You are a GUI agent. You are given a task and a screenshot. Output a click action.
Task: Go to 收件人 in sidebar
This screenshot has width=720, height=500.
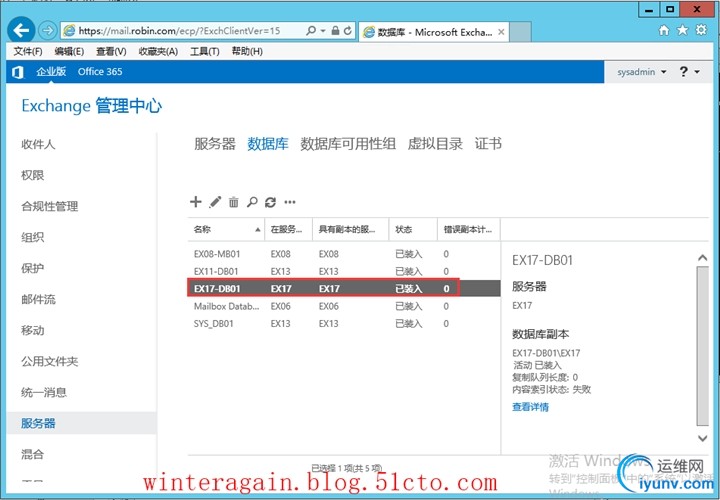tap(38, 144)
